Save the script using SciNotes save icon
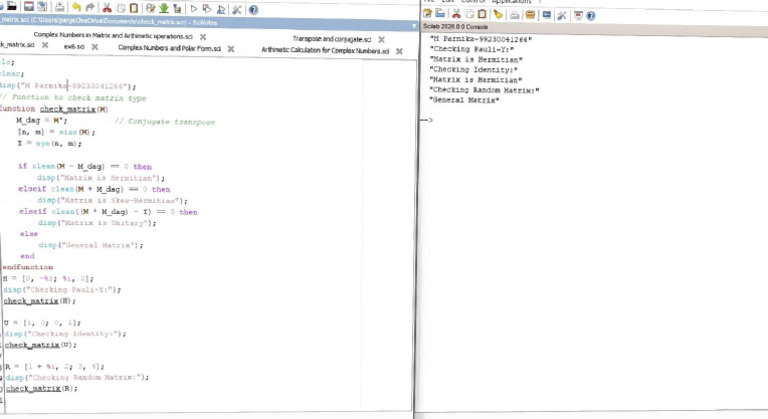The image size is (768, 419). [x=29, y=7]
